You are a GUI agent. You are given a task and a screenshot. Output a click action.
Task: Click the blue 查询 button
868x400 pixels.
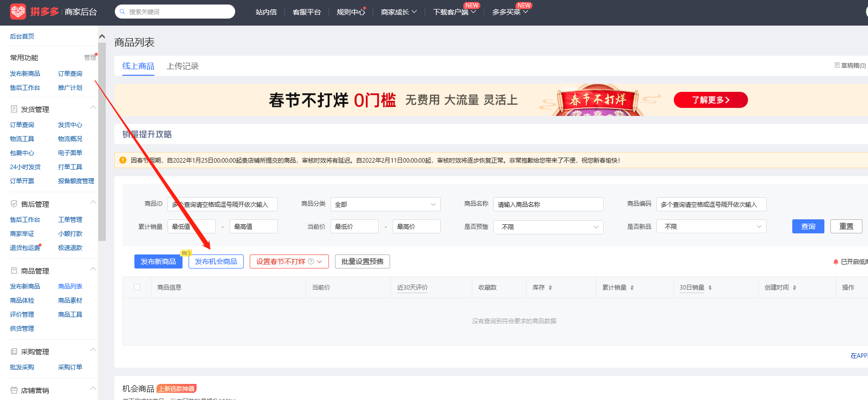(808, 226)
